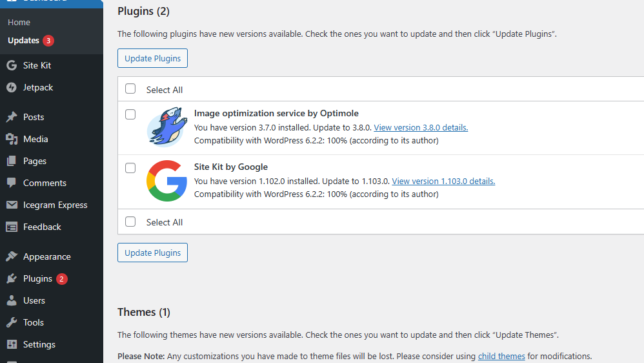Screen dimensions: 644x363
Task: Open Updates in the Dashboard submenu
Action: coord(23,40)
